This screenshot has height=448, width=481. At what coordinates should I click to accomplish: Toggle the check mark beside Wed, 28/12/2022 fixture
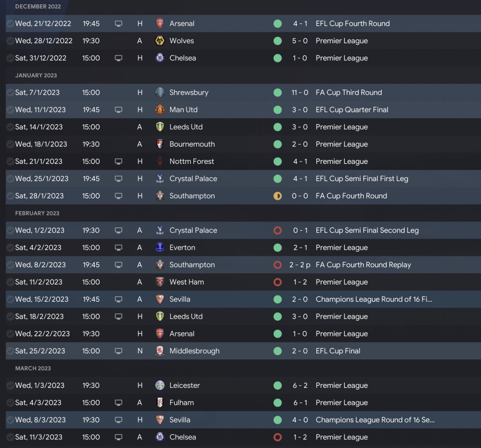coord(10,41)
